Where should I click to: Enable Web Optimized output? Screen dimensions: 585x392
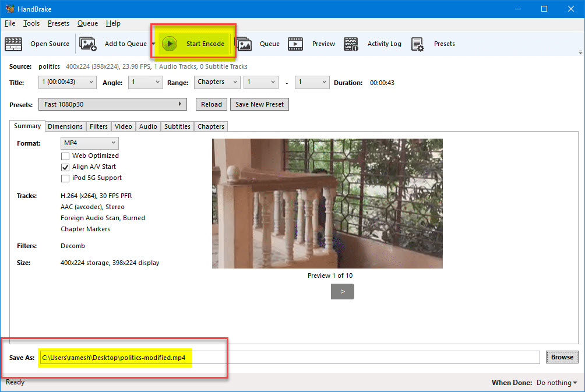[65, 156]
